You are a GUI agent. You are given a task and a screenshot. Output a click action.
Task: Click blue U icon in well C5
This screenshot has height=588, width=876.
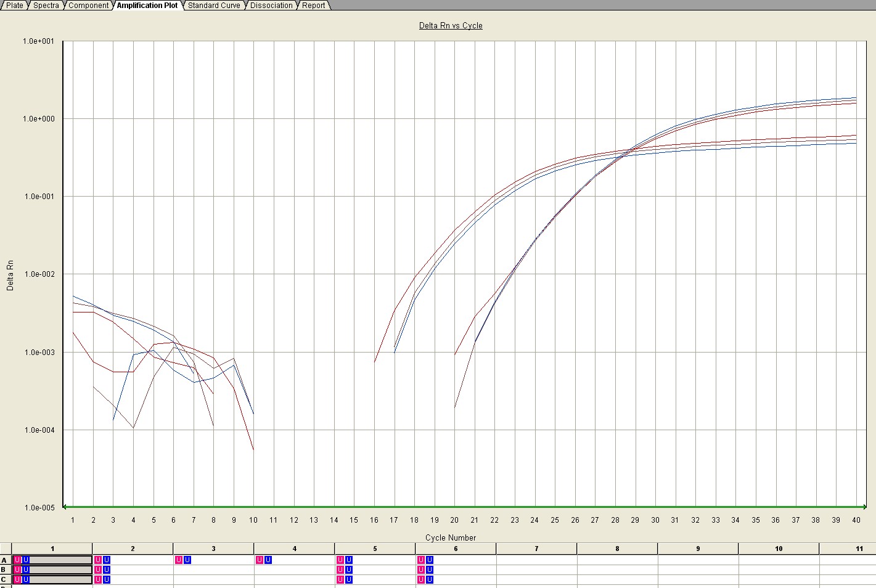[x=349, y=580]
